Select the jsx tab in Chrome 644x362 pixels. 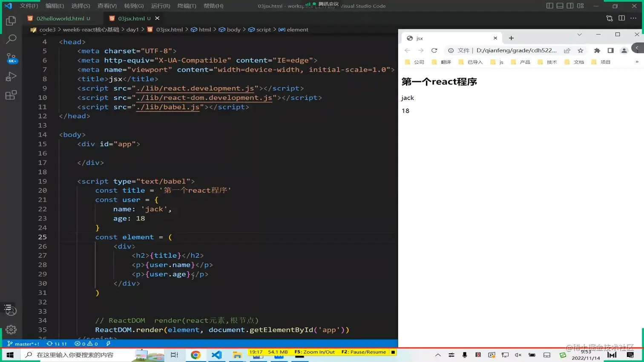point(451,38)
